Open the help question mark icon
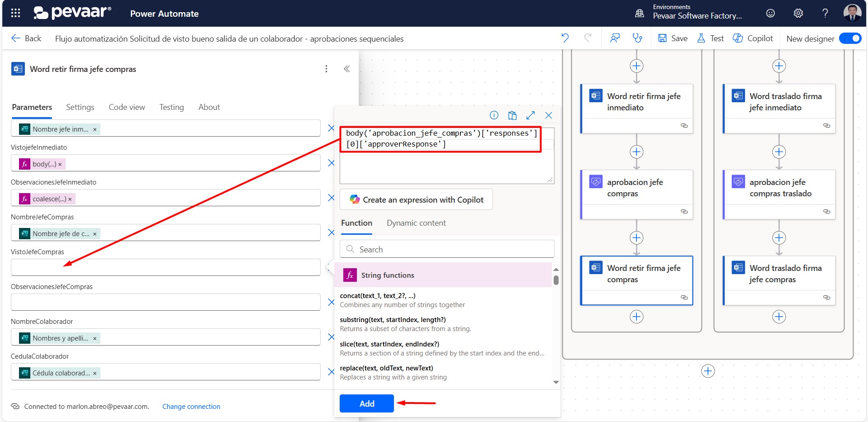The width and height of the screenshot is (868, 422). click(x=825, y=13)
